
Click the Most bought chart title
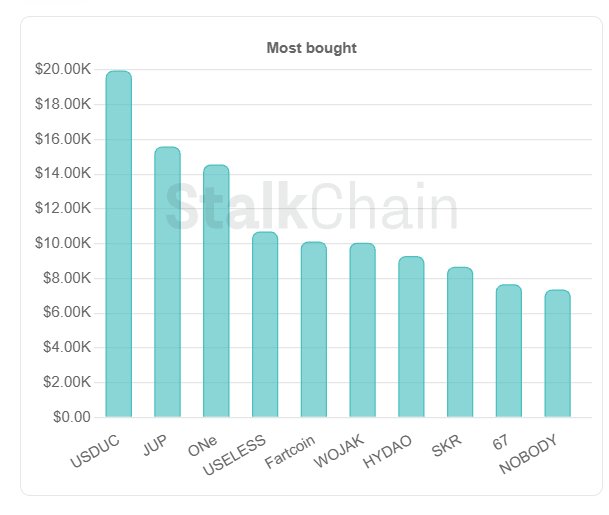pos(311,48)
